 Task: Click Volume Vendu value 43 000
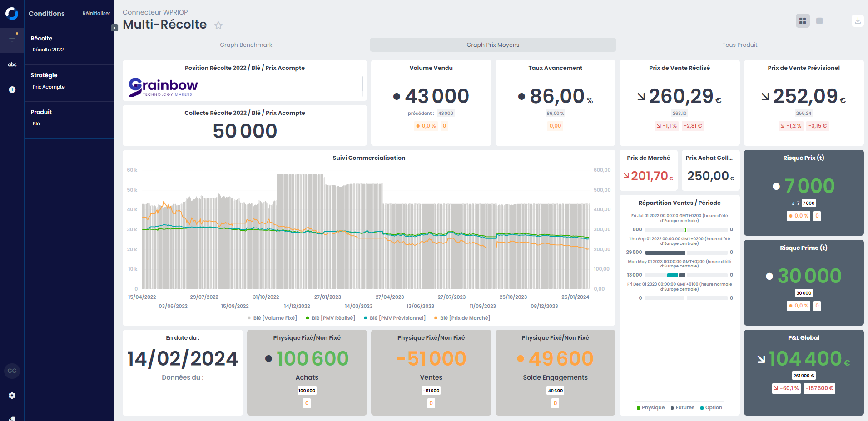[x=437, y=96]
